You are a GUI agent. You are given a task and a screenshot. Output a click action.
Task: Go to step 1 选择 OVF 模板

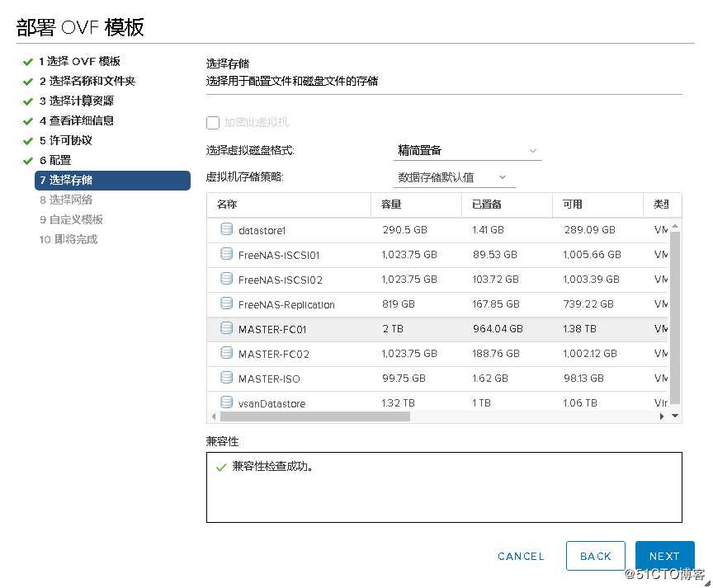79,61
